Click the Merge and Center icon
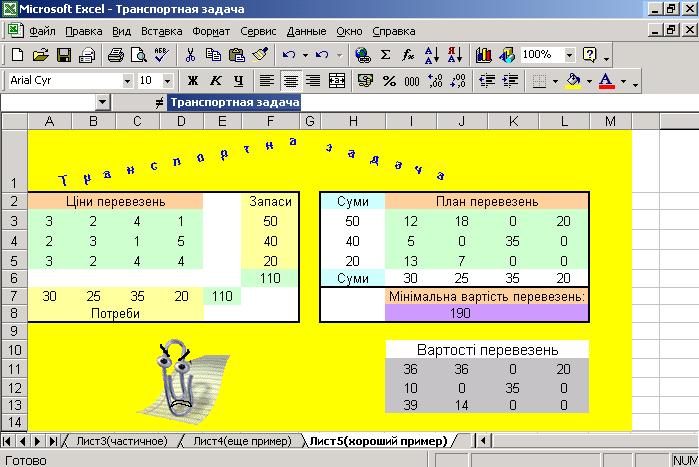699x467 pixels. [337, 80]
